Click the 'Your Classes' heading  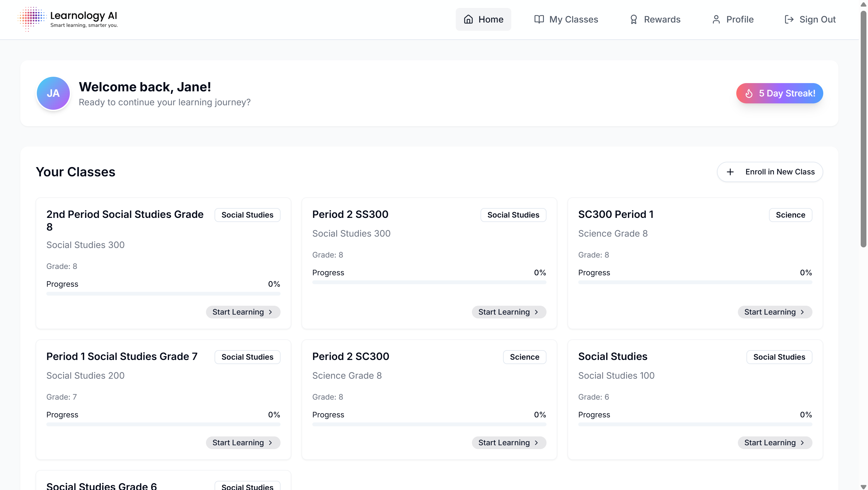click(x=76, y=172)
